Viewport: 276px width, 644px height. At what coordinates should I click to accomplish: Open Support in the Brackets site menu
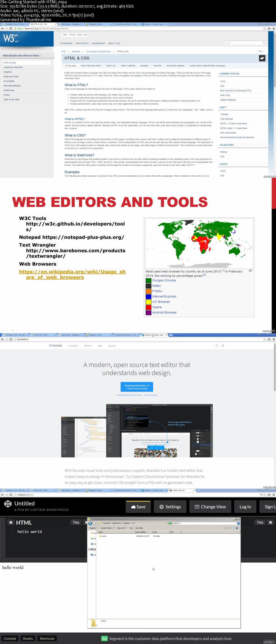(112, 346)
